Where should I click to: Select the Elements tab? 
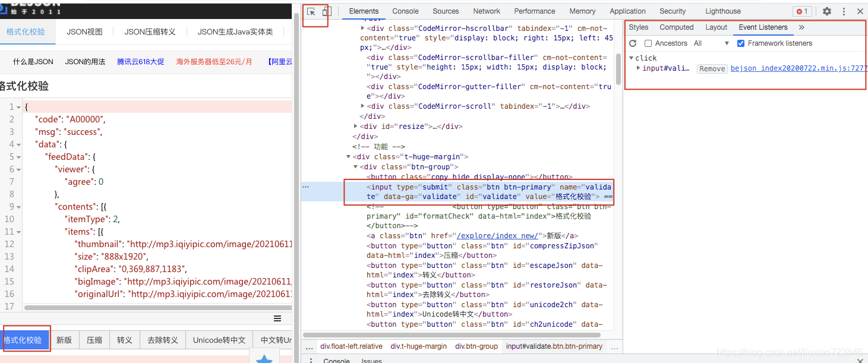pos(364,11)
